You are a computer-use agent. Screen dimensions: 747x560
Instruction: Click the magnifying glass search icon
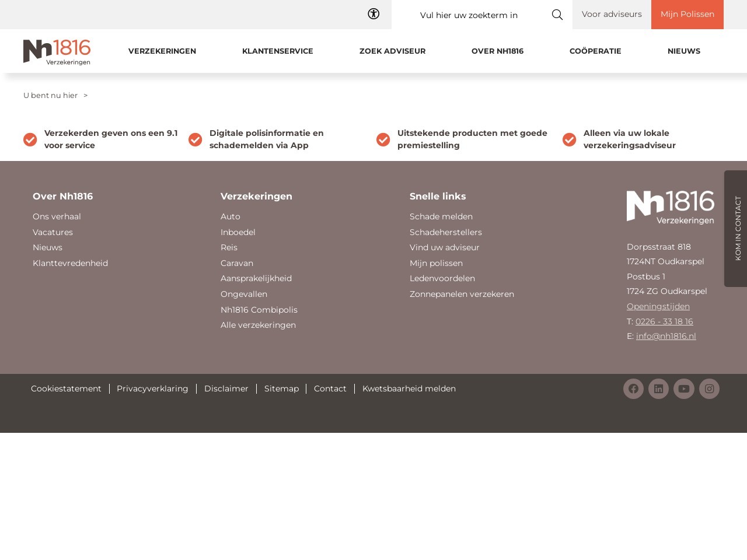point(557,15)
